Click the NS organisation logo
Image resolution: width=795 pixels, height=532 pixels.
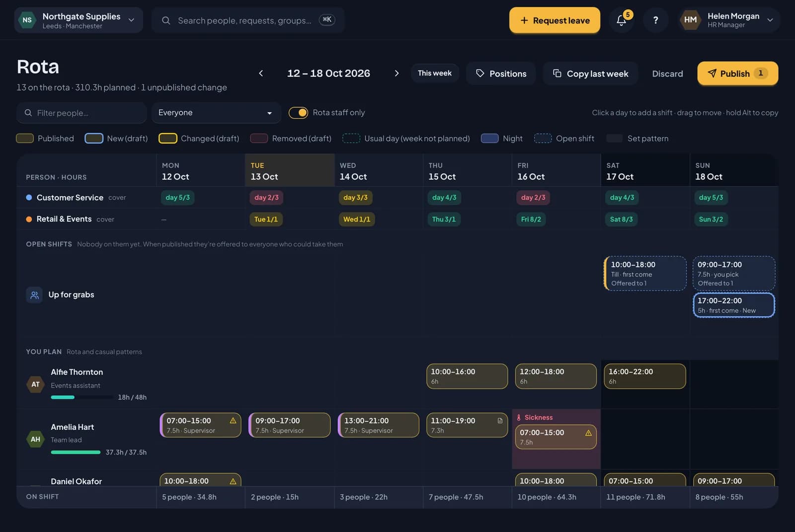pyautogui.click(x=27, y=20)
